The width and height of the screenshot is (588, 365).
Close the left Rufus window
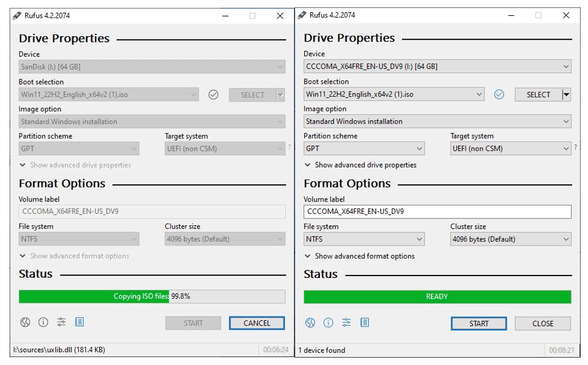[280, 16]
